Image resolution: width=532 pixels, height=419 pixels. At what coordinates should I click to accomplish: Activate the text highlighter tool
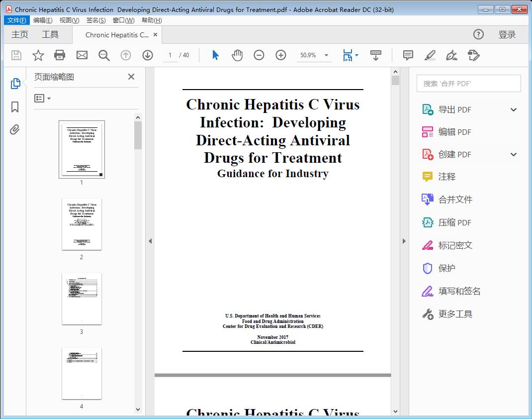click(x=430, y=55)
